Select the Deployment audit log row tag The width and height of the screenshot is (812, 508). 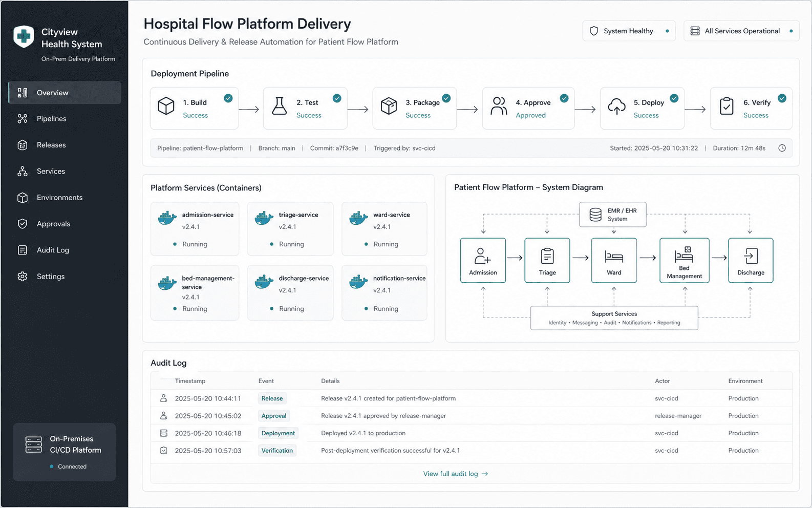(x=278, y=433)
